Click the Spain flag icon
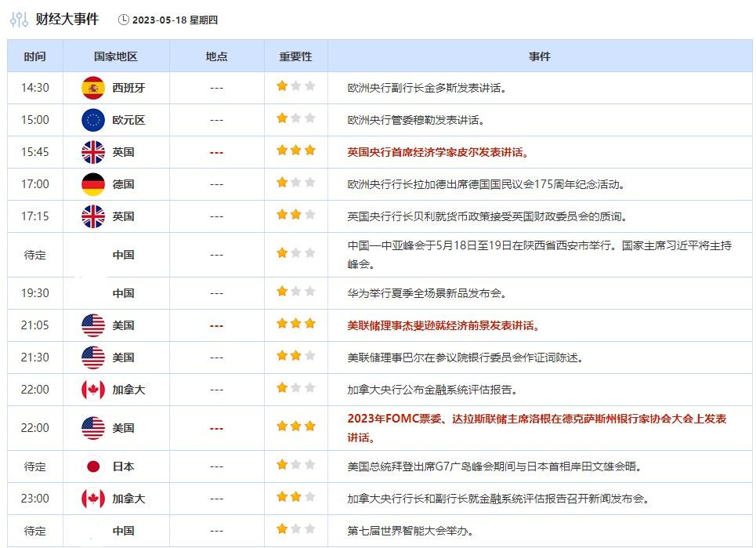The image size is (756, 548). [x=93, y=88]
